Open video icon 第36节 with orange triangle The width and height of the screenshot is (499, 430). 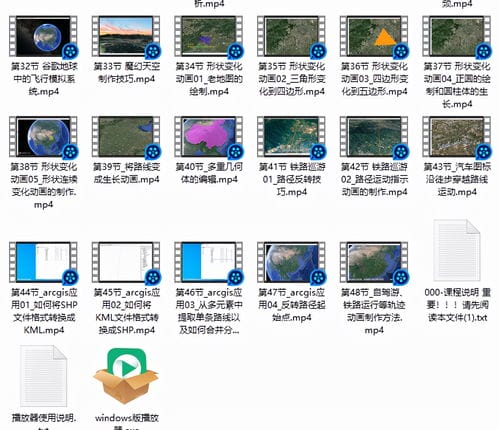click(x=374, y=36)
